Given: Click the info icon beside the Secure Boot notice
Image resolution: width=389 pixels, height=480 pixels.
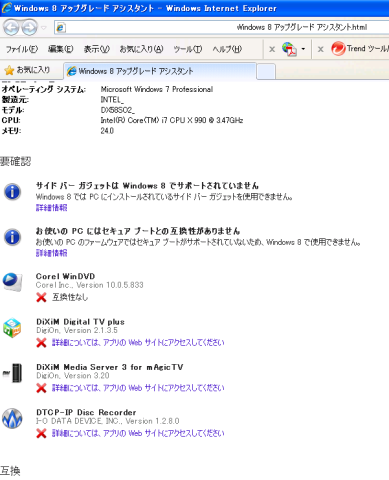Looking at the screenshot, I should click(12, 237).
